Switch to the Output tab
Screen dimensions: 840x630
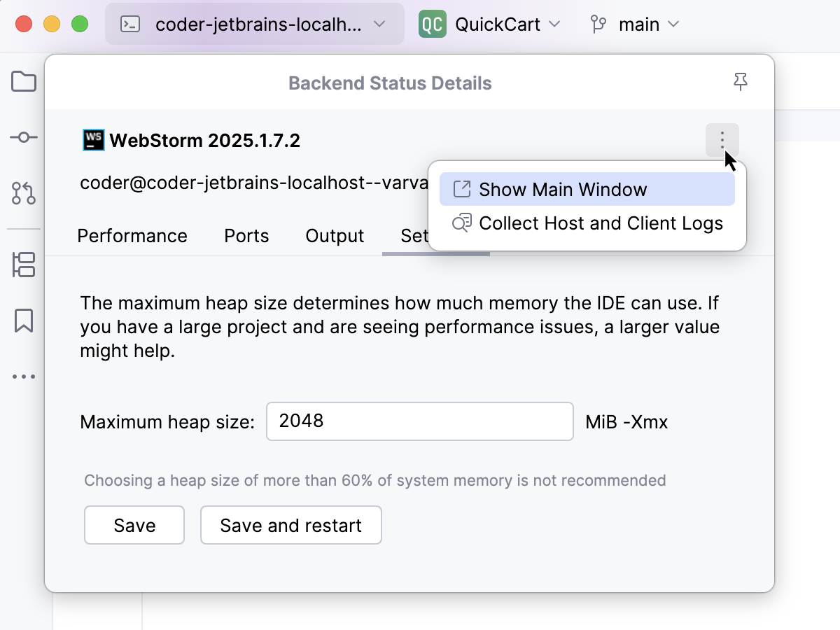[x=335, y=236]
